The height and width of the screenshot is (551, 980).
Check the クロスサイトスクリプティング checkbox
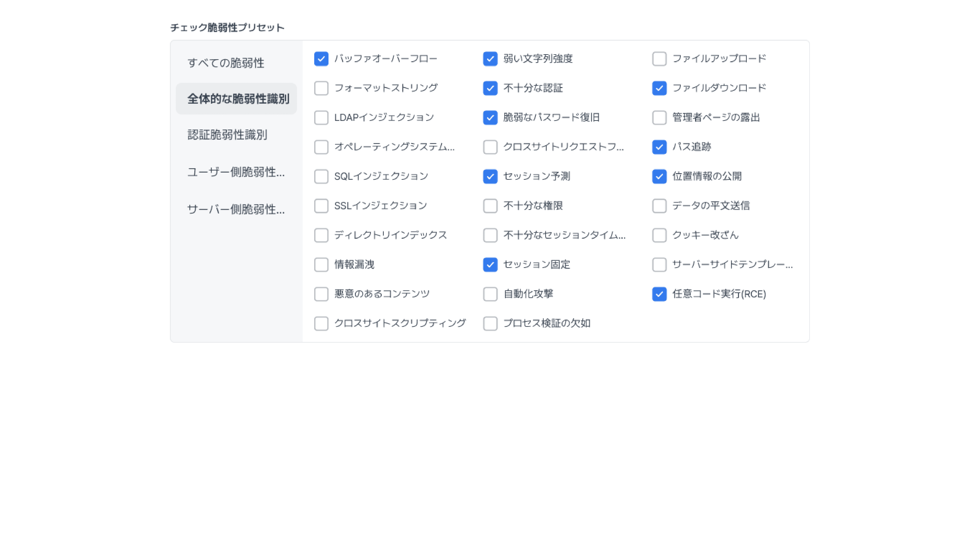pos(321,323)
